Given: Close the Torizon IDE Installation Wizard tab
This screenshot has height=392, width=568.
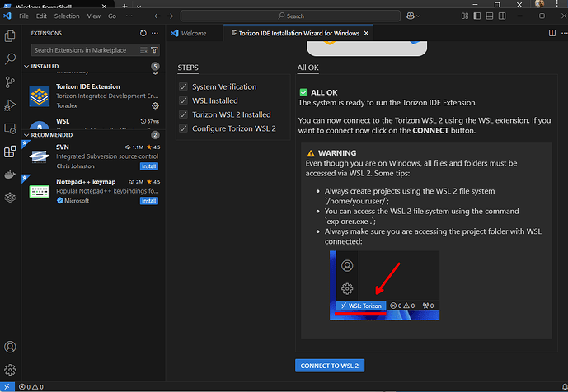Looking at the screenshot, I should tap(367, 34).
